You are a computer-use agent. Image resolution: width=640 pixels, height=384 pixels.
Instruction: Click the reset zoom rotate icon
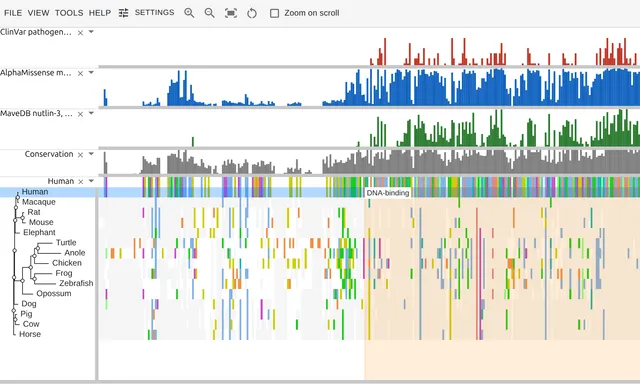(x=252, y=13)
